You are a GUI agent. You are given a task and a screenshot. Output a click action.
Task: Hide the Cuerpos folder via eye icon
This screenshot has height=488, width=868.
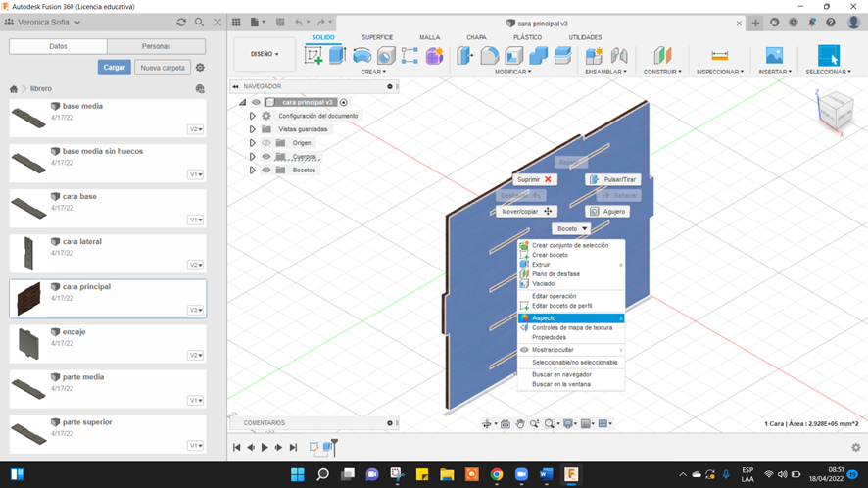266,157
